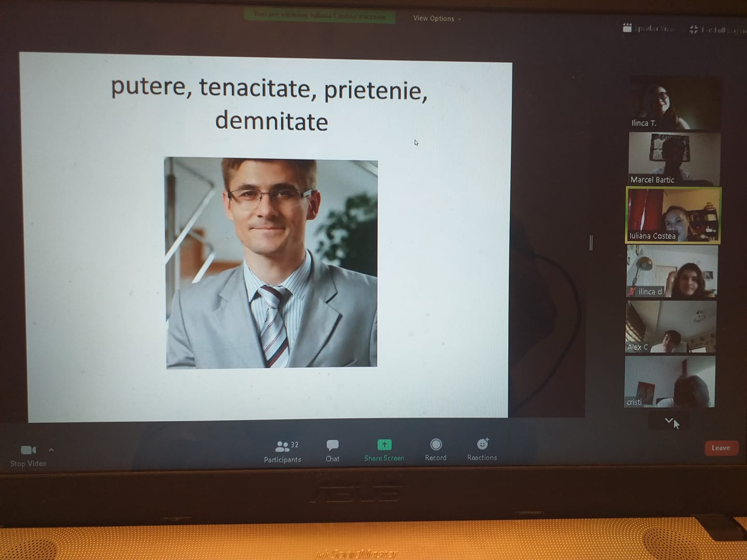This screenshot has width=747, height=560.
Task: Open the View Options dropdown
Action: tap(437, 18)
